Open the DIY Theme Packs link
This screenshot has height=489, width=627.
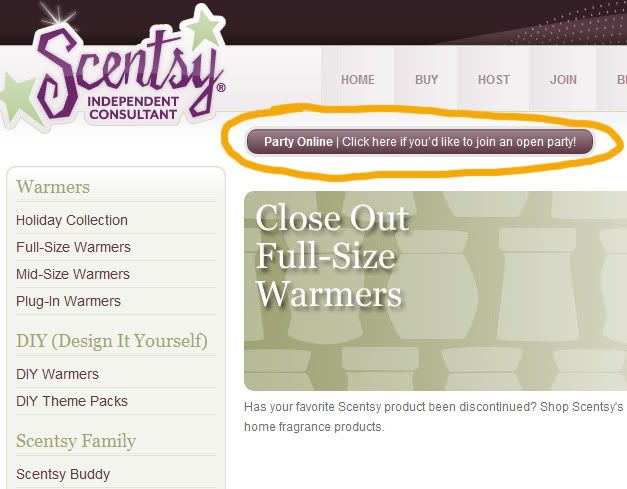[x=72, y=401]
